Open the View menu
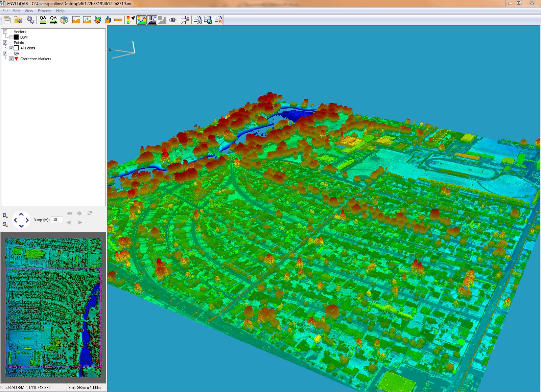The image size is (541, 392). (x=28, y=10)
